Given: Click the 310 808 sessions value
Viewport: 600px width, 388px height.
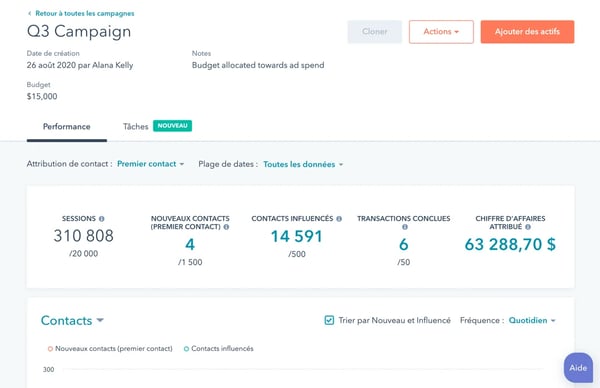Looking at the screenshot, I should click(83, 236).
